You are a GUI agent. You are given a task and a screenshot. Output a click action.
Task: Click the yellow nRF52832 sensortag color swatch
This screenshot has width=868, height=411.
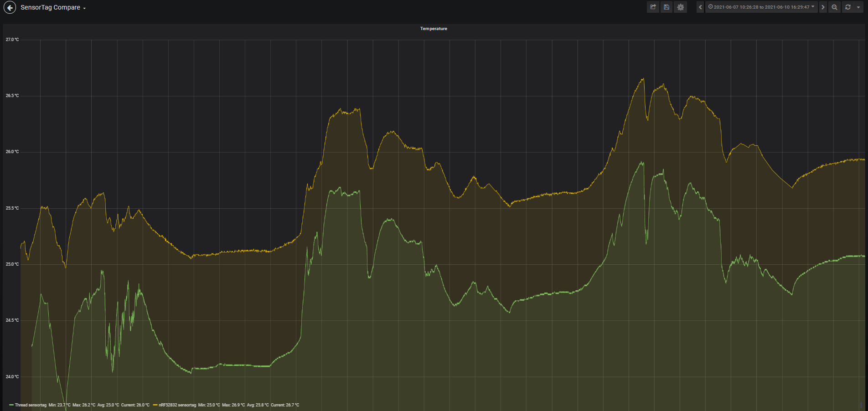[155, 405]
